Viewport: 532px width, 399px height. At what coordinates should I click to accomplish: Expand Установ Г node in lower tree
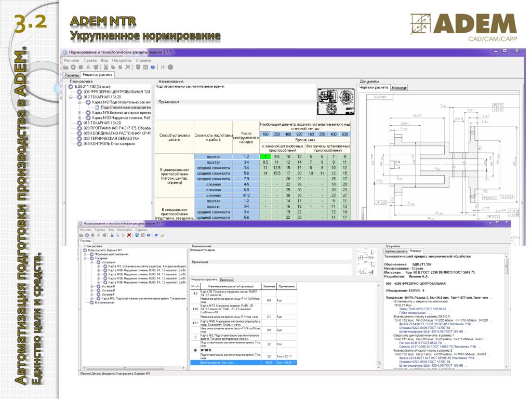[x=91, y=295]
